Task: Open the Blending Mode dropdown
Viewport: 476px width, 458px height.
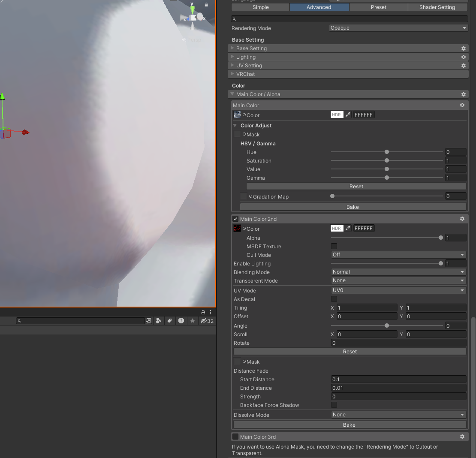Action: (398, 272)
